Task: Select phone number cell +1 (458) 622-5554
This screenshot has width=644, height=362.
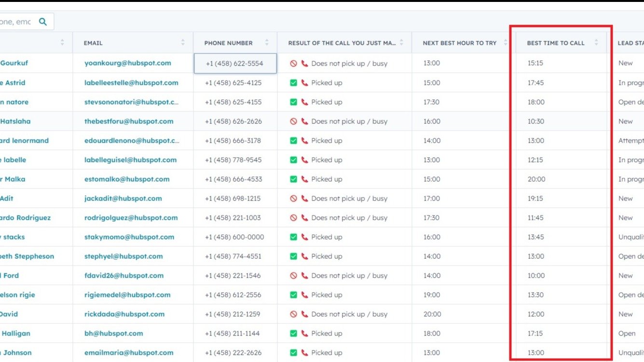Action: coord(235,64)
